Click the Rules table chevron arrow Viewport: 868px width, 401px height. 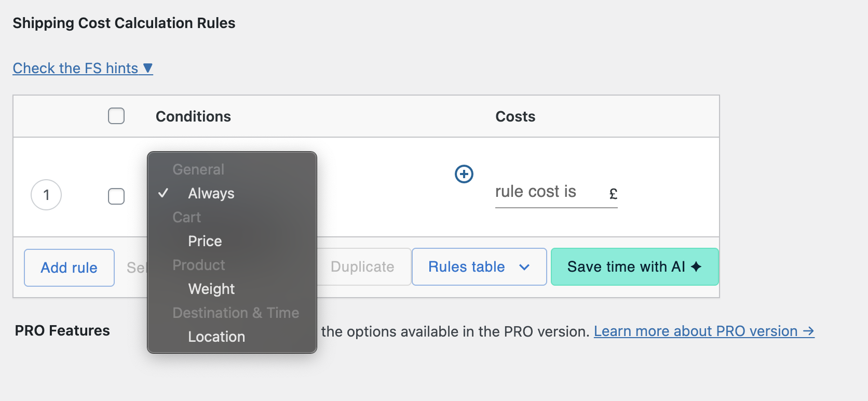coord(524,267)
